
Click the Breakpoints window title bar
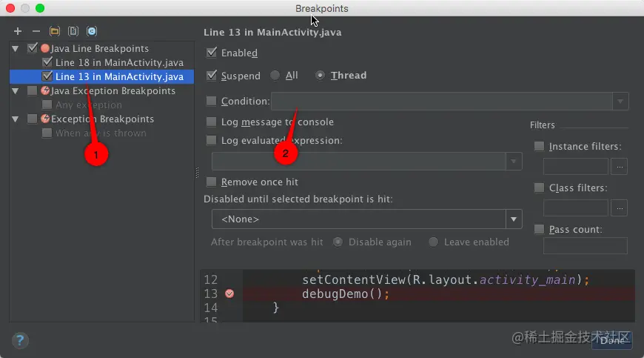tap(322, 8)
